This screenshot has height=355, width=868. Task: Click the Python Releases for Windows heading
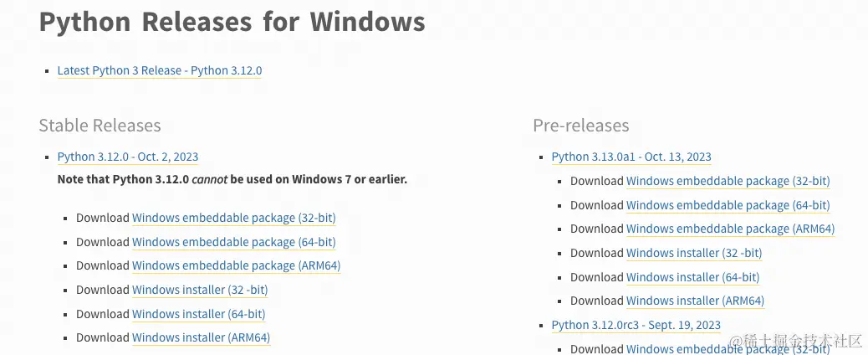pyautogui.click(x=232, y=22)
